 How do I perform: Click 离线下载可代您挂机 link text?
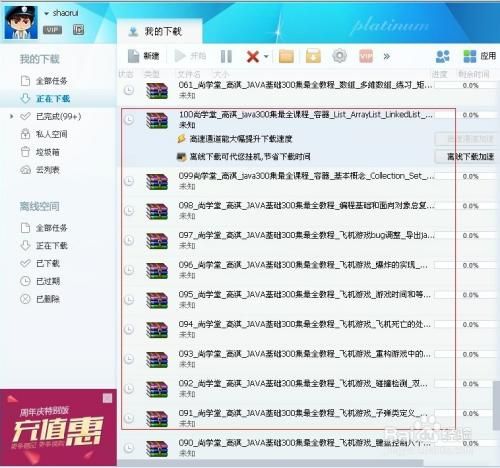[x=250, y=156]
